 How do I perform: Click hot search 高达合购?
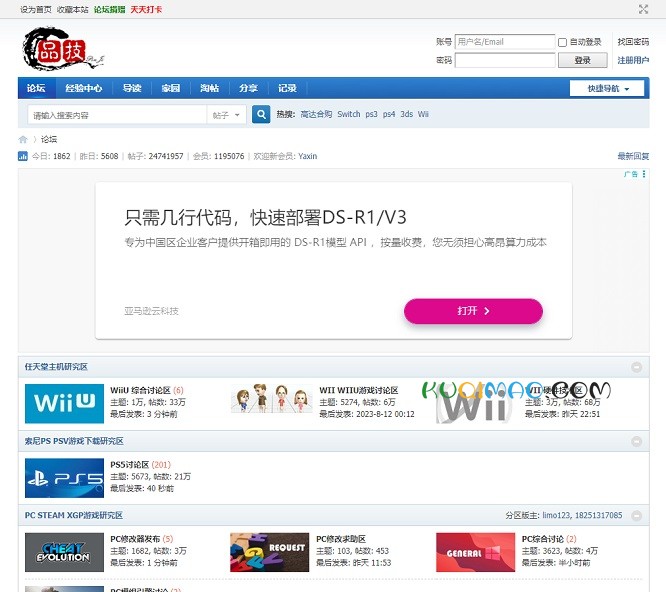click(x=316, y=114)
